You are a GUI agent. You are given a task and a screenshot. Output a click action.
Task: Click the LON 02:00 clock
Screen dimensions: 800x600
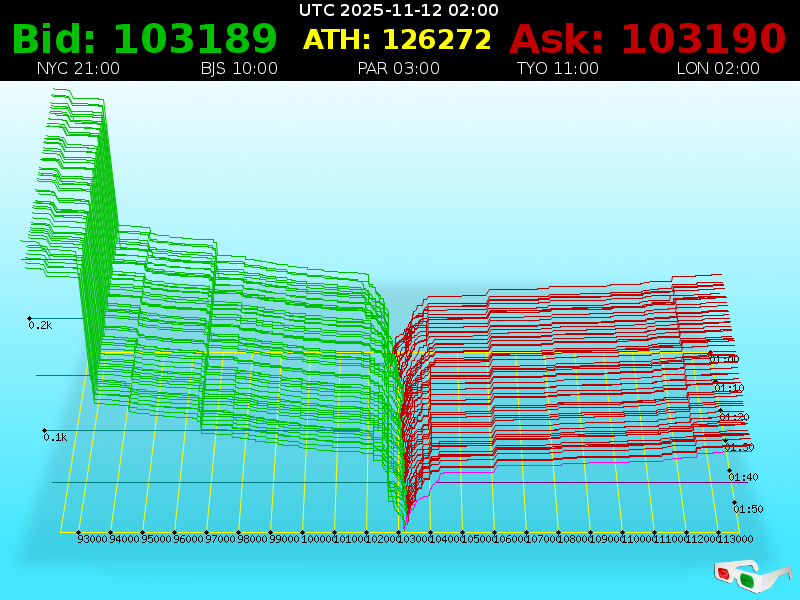click(718, 69)
